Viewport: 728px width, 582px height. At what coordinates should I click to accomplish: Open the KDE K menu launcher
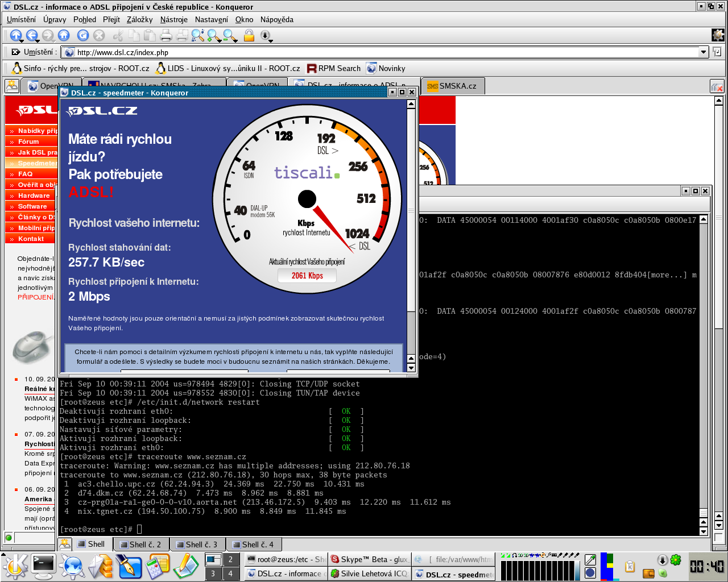[x=15, y=566]
